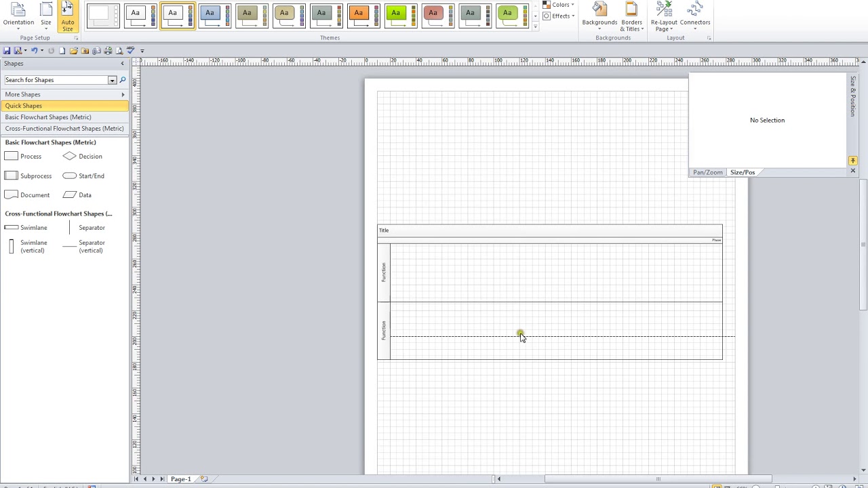Click the vertical scrollbar down arrow

pos(863,470)
